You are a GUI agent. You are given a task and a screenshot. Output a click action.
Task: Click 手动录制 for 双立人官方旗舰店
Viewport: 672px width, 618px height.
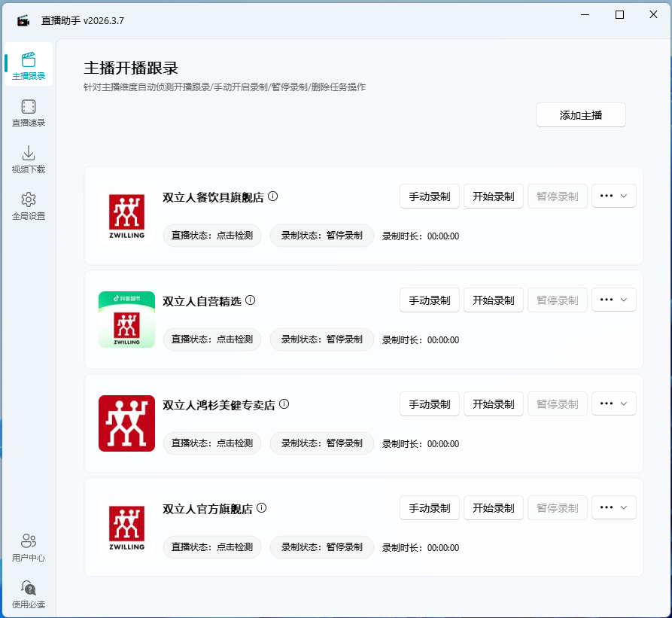(429, 507)
